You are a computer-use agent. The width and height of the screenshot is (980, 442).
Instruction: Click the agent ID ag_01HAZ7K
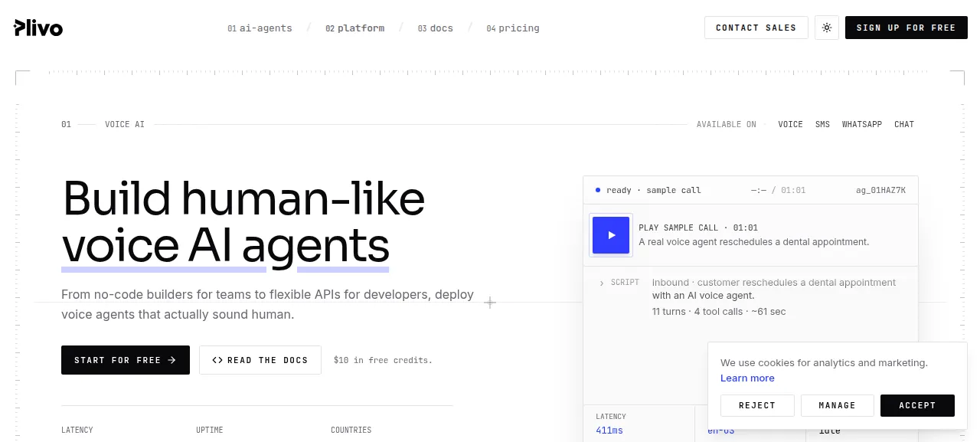[x=880, y=190]
